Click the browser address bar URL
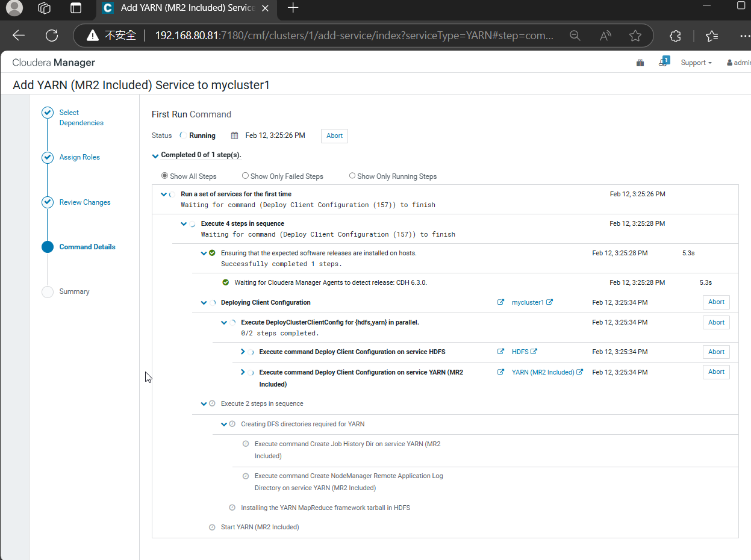Screen dimensions: 751x560 [x=354, y=36]
